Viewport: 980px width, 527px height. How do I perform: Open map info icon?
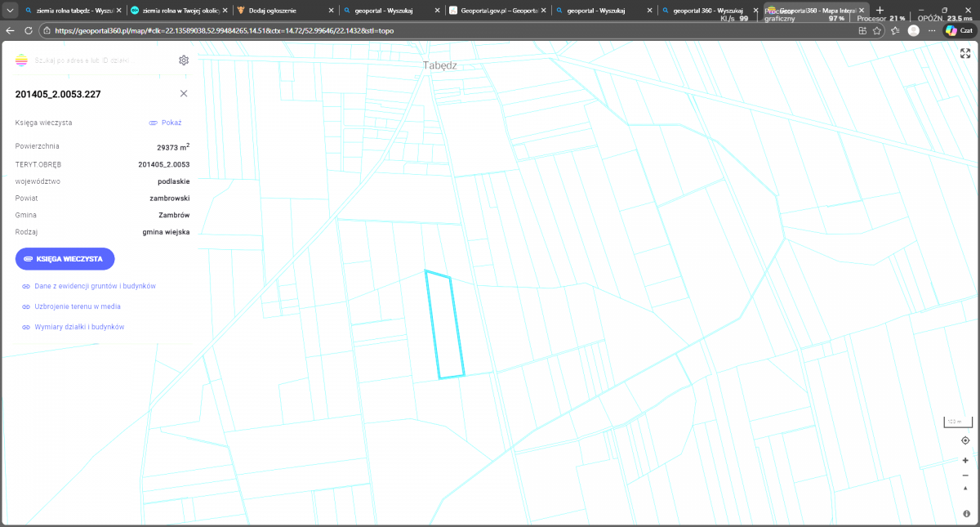(965, 513)
